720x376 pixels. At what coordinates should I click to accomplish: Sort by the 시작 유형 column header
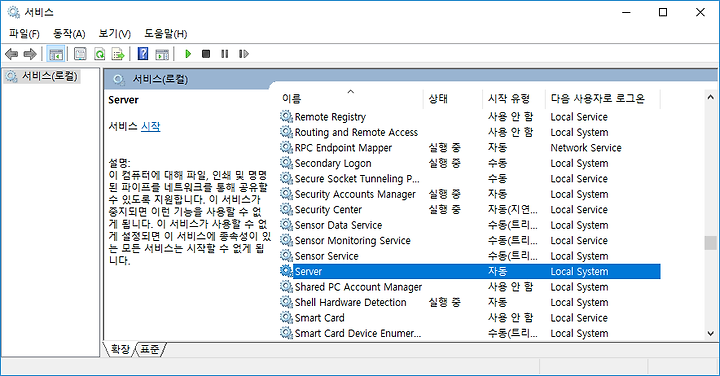(514, 98)
